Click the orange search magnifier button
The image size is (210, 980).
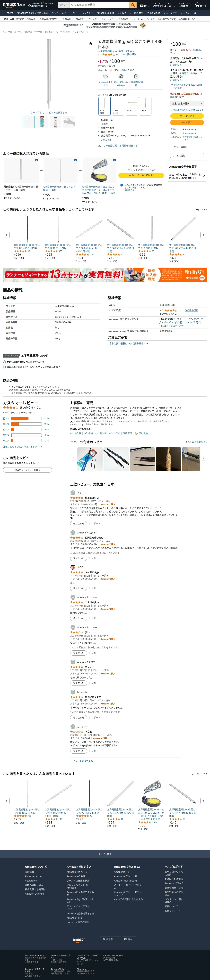click(x=133, y=5)
